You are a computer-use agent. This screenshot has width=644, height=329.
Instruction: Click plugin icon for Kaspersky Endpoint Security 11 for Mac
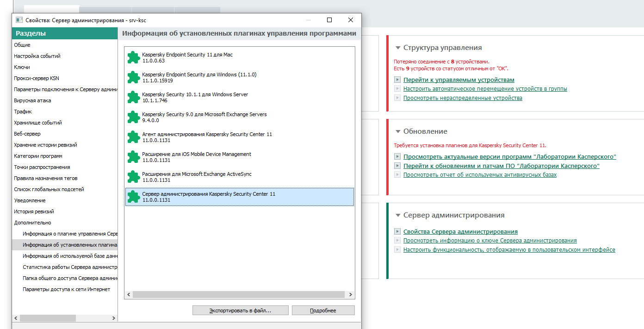click(133, 57)
